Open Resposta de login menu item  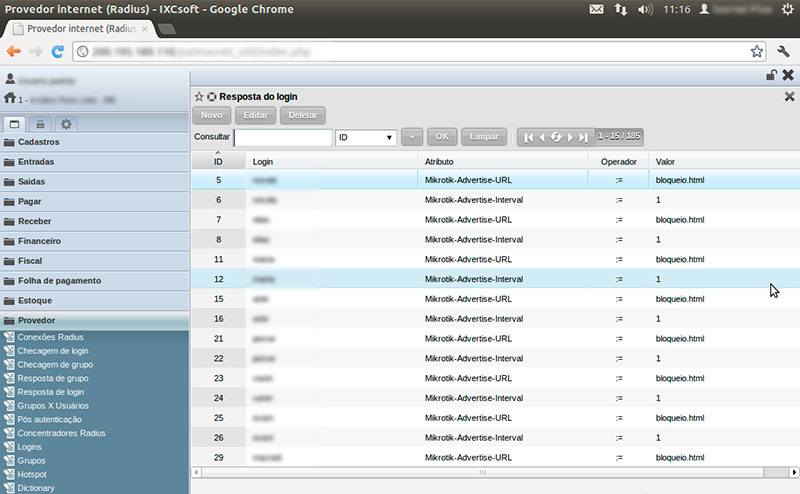point(51,392)
